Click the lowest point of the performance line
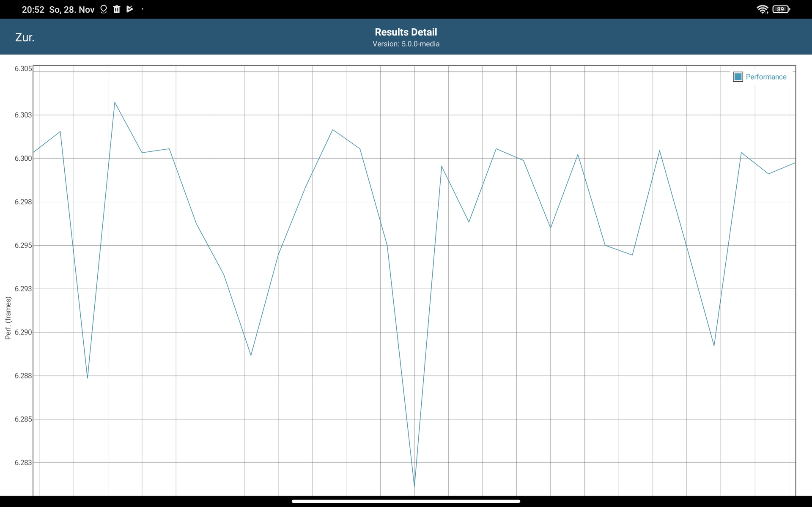This screenshot has width=812, height=507. pyautogui.click(x=414, y=486)
